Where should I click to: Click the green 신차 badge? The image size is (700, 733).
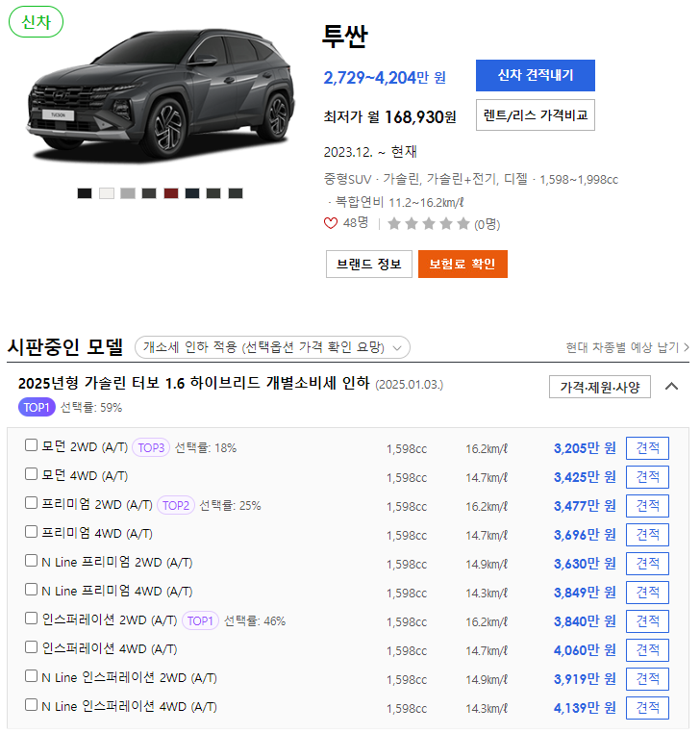36,22
